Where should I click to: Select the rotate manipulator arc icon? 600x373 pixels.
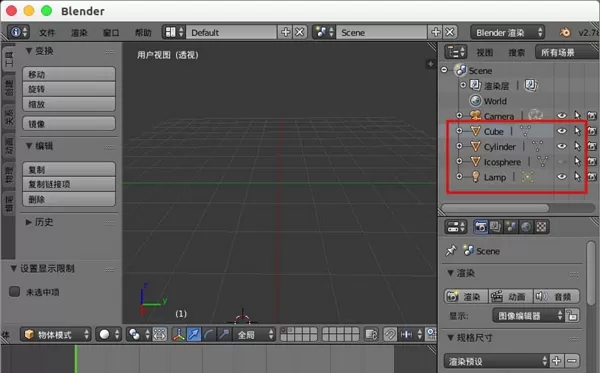pos(209,334)
